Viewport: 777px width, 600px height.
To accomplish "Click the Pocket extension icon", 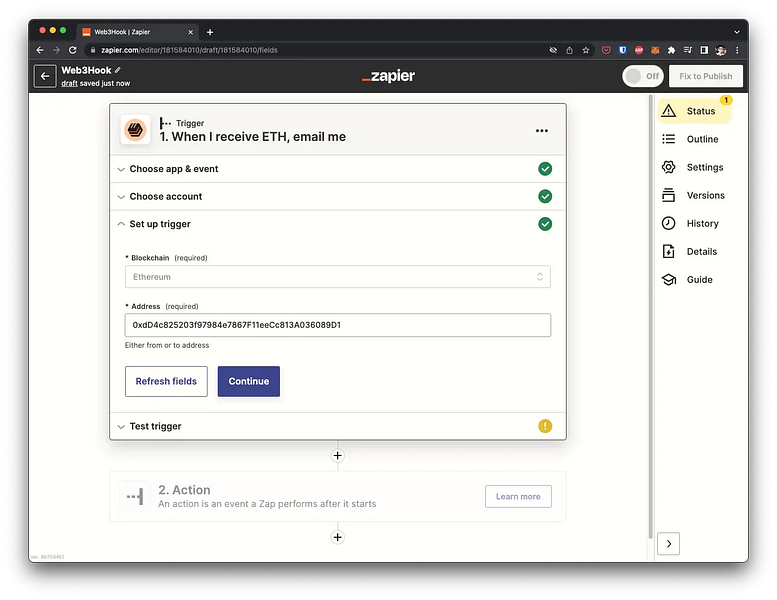I will 606,50.
